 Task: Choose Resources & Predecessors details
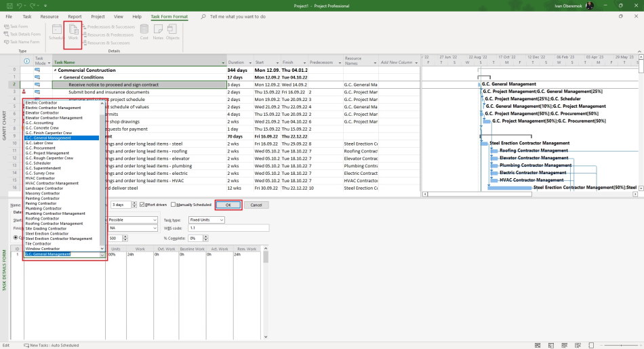[108, 35]
